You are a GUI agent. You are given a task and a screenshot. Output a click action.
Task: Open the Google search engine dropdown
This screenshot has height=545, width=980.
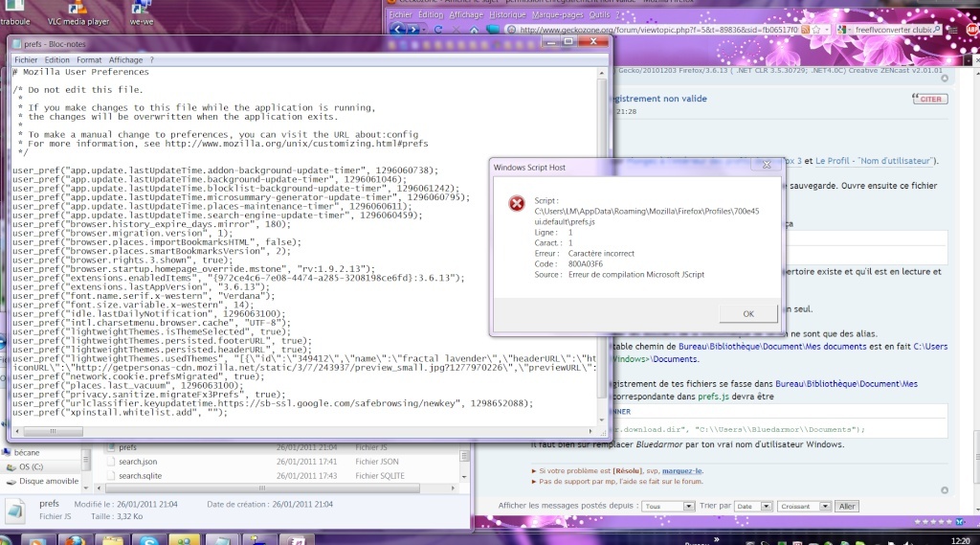tap(844, 30)
